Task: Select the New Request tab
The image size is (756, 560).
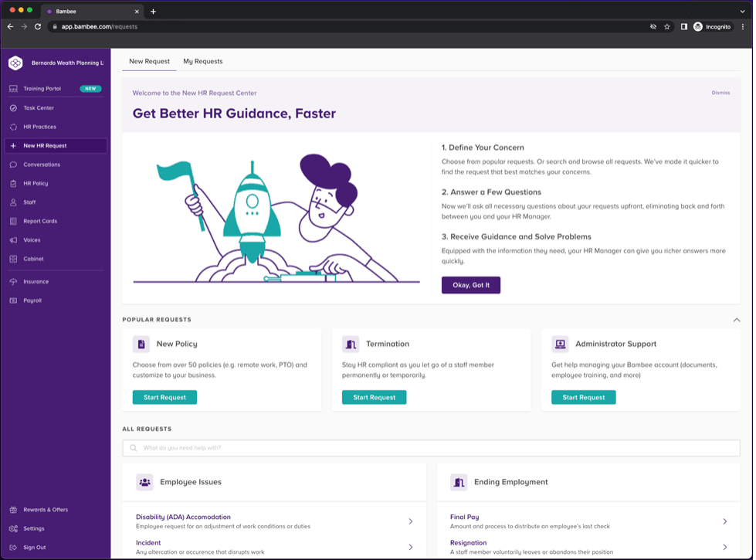Action: click(149, 61)
